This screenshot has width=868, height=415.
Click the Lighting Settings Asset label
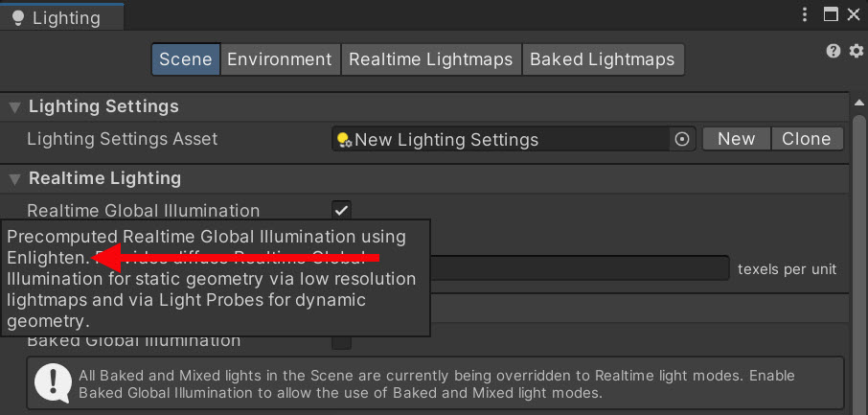click(x=123, y=139)
